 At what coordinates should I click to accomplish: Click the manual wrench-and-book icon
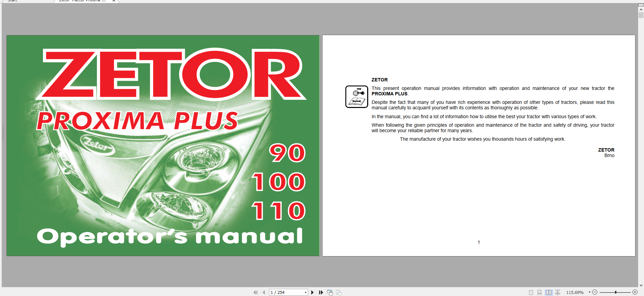point(357,97)
